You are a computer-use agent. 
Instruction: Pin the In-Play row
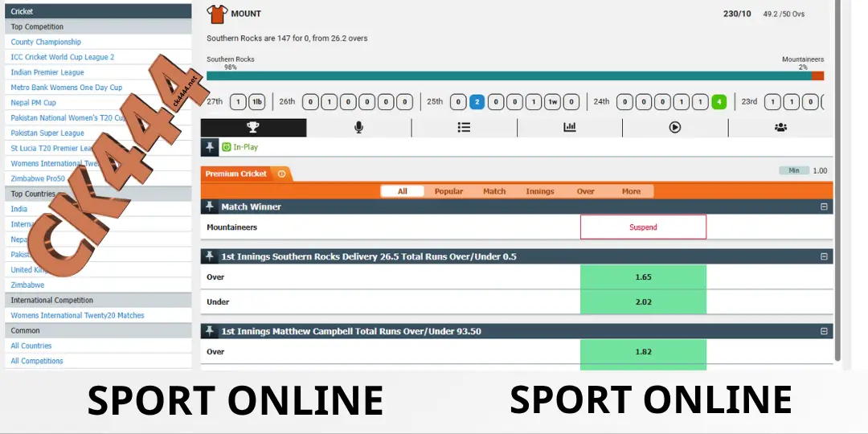pos(210,147)
